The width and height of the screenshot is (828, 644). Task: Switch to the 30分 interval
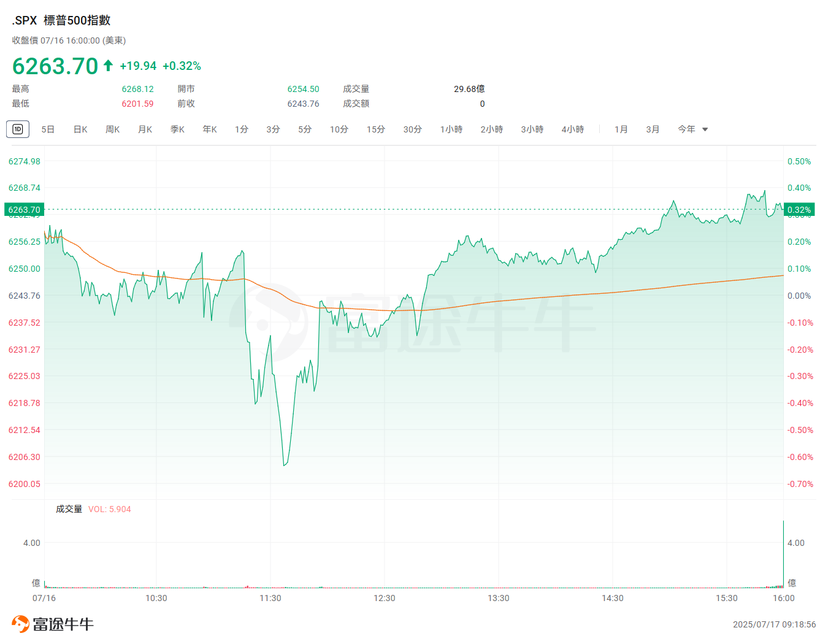pyautogui.click(x=413, y=129)
